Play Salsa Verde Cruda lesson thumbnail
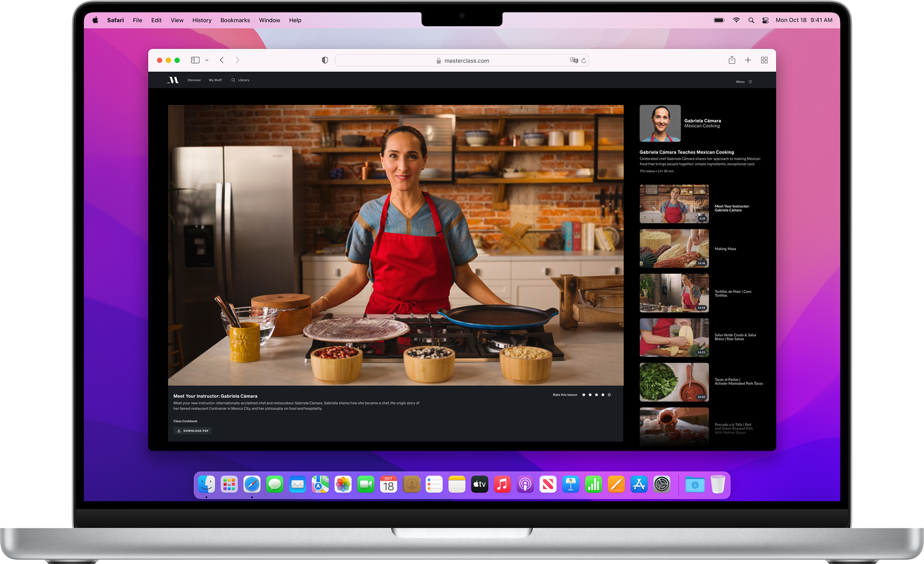 674,337
